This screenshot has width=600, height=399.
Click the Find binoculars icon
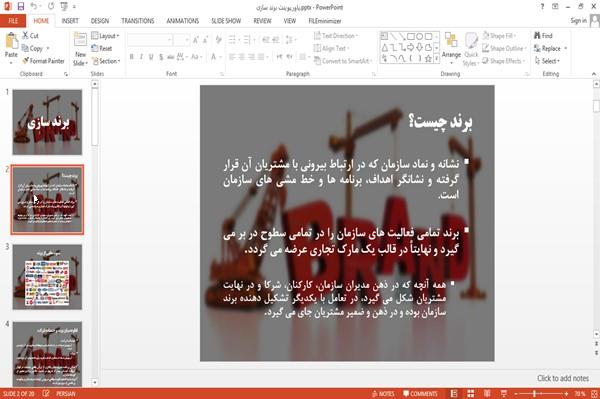(x=537, y=36)
